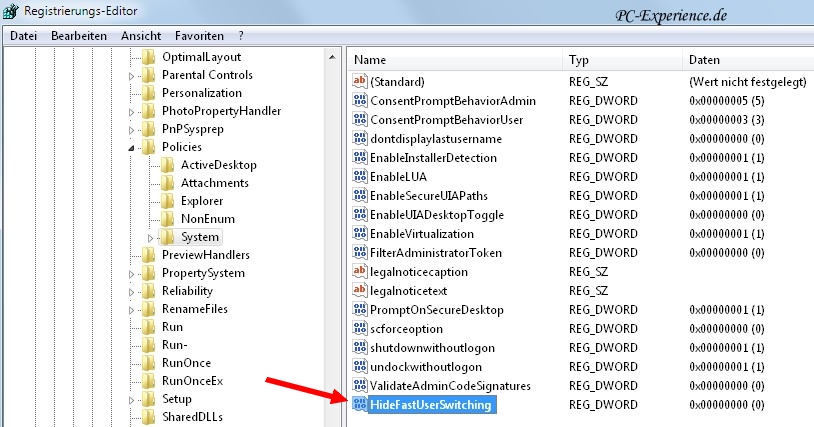Click the string icon beside legalnoticecaption
Image resolution: width=814 pixels, height=427 pixels.
(360, 272)
